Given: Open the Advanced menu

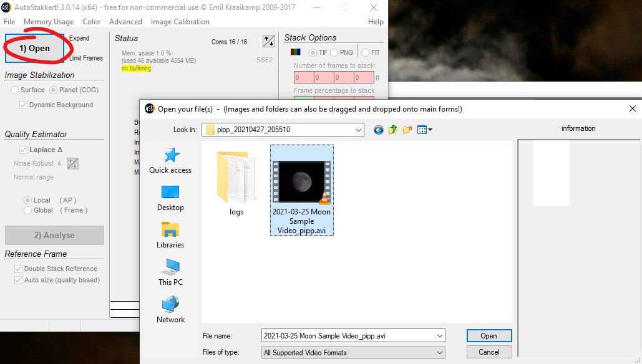Looking at the screenshot, I should (x=125, y=22).
